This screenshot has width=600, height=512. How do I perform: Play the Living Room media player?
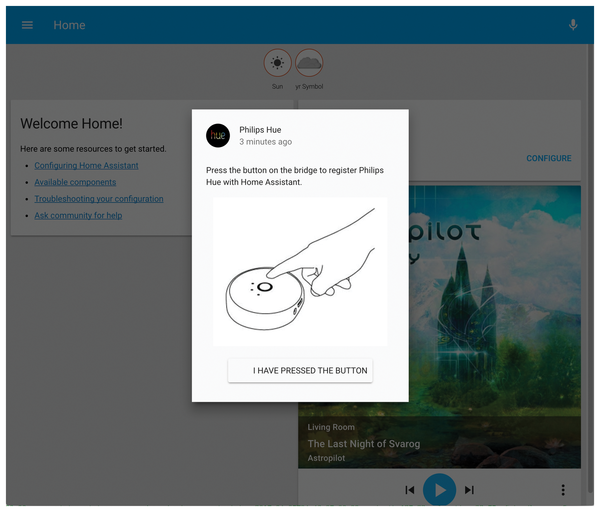click(439, 490)
